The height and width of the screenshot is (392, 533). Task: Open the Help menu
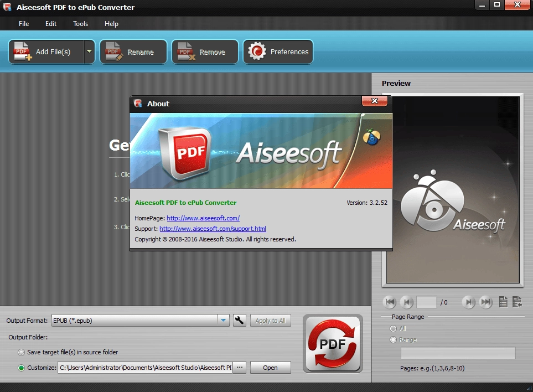[x=111, y=24]
